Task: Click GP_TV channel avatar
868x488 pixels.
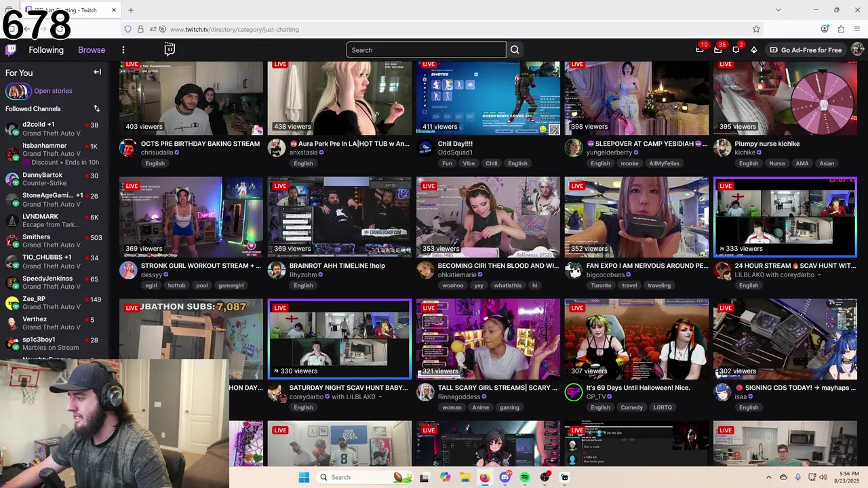Action: tap(574, 392)
